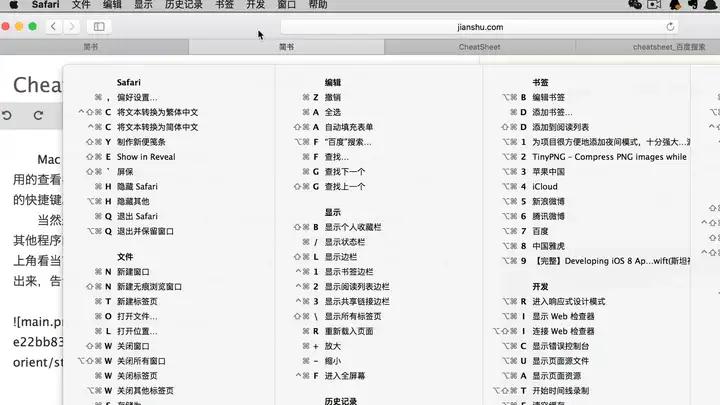The image size is (720, 405).
Task: Open the 编辑 menu
Action: point(112,5)
